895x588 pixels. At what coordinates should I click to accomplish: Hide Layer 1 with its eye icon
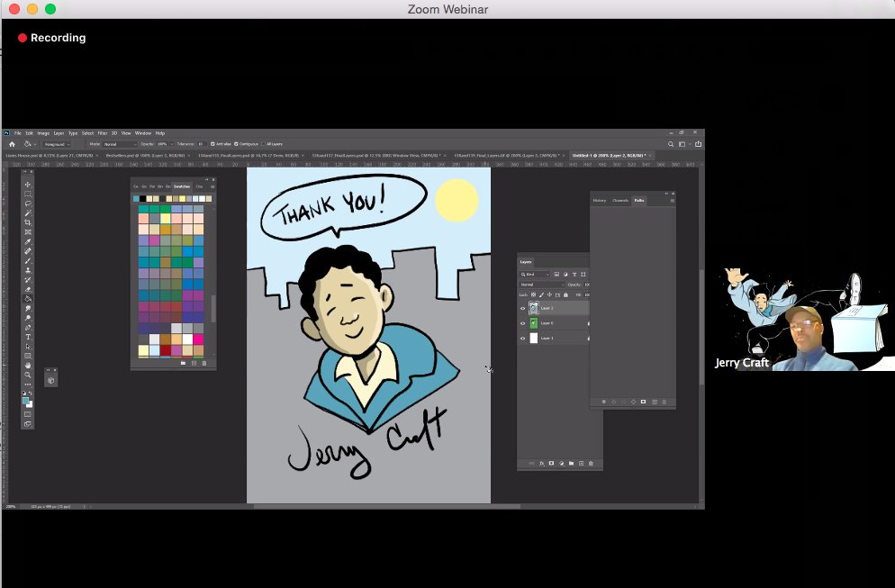[522, 338]
